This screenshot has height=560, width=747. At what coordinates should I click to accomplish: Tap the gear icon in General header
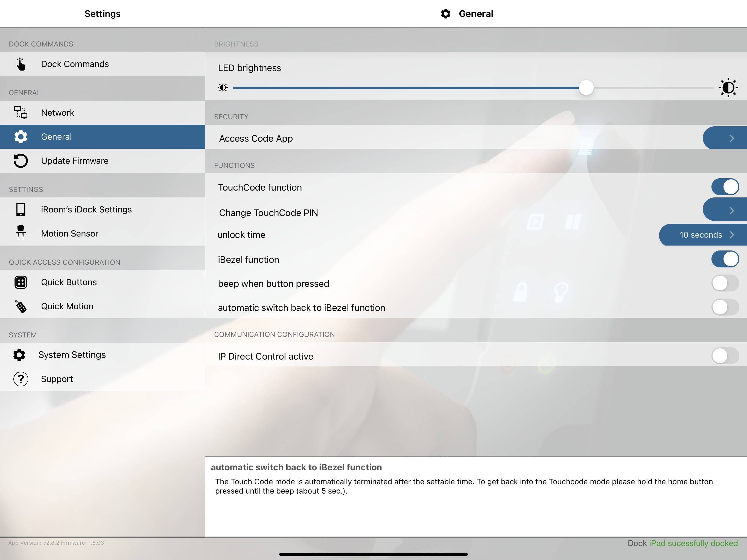(446, 13)
